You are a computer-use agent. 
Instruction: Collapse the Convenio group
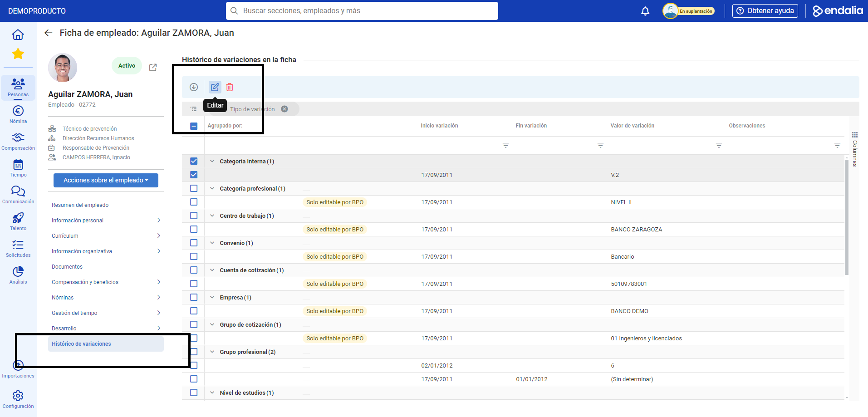coord(212,243)
